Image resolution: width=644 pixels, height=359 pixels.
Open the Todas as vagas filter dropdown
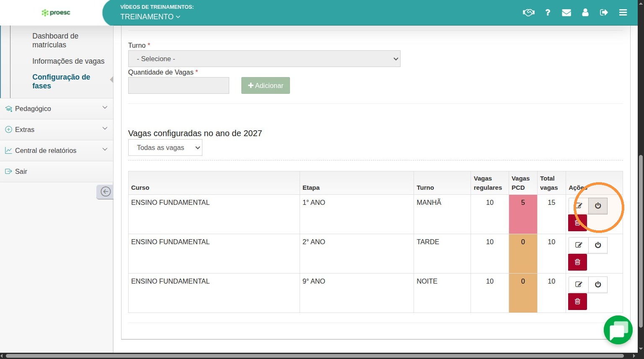tap(165, 147)
